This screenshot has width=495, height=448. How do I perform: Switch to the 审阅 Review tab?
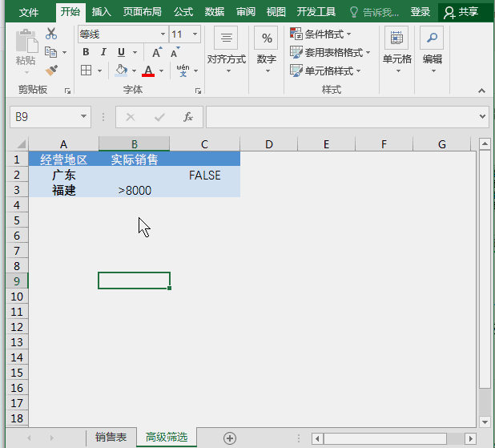(x=246, y=12)
